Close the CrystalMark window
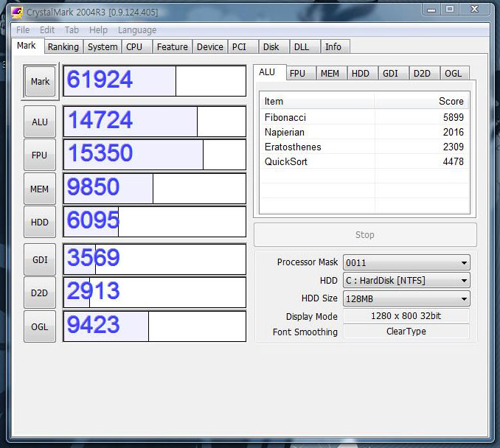 point(475,10)
